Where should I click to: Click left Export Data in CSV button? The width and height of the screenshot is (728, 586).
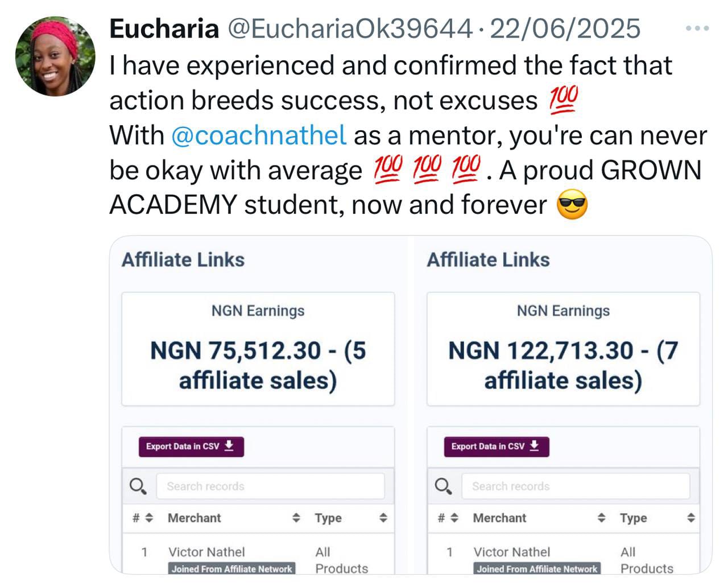(x=191, y=447)
